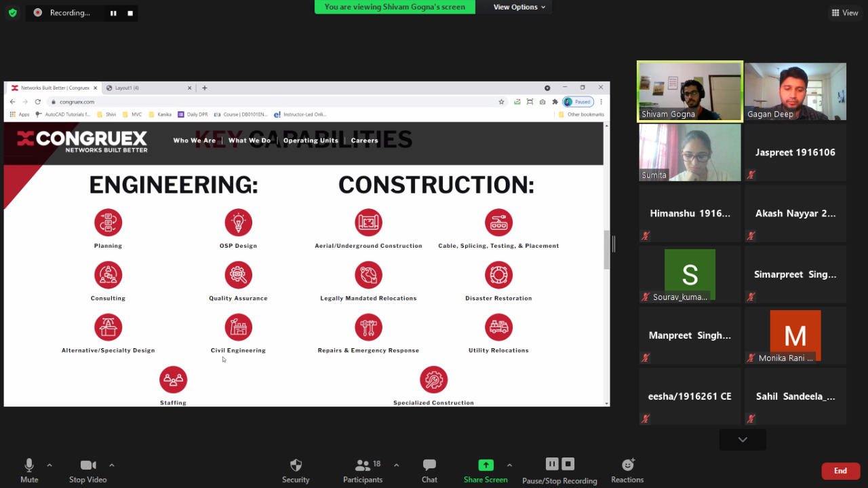Screen dimensions: 868x488
Task: Open the MVC bookmark folder
Action: click(133, 115)
